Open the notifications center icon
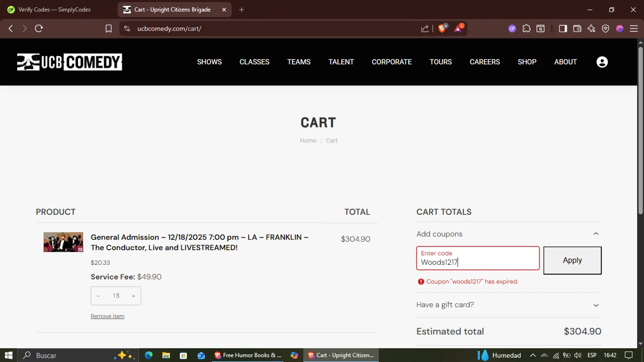644x362 pixels. point(629,355)
